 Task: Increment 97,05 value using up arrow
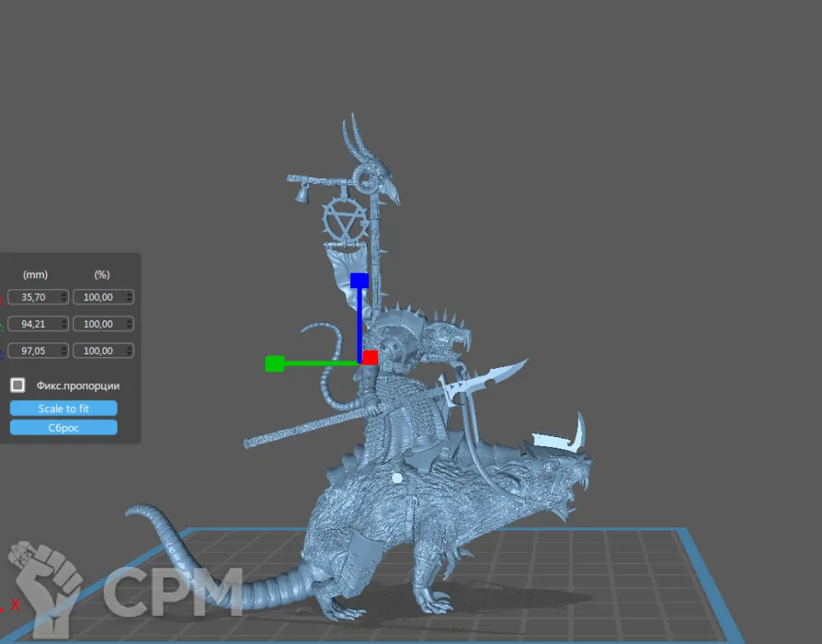63,347
